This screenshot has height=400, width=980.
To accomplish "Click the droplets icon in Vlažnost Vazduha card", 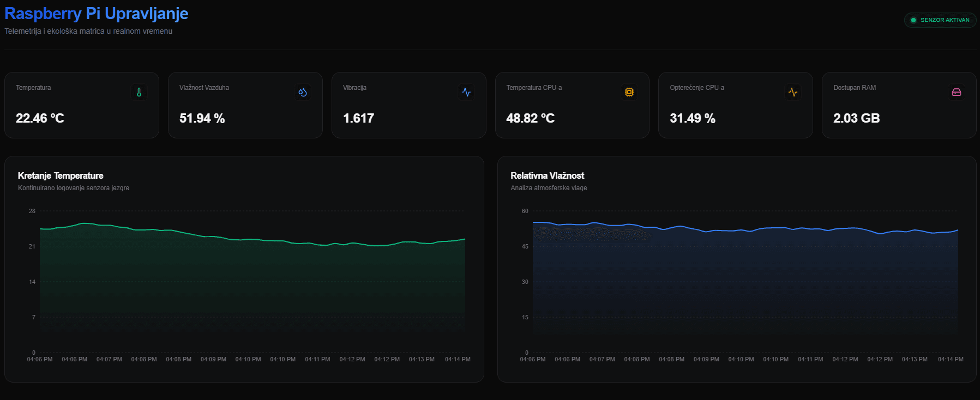I will click(x=303, y=92).
